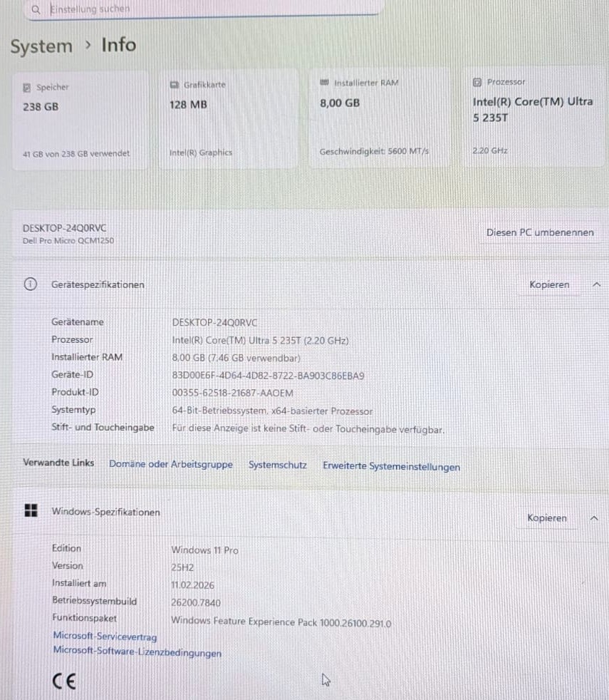Open the Speicher 238 GB card

pos(80,120)
